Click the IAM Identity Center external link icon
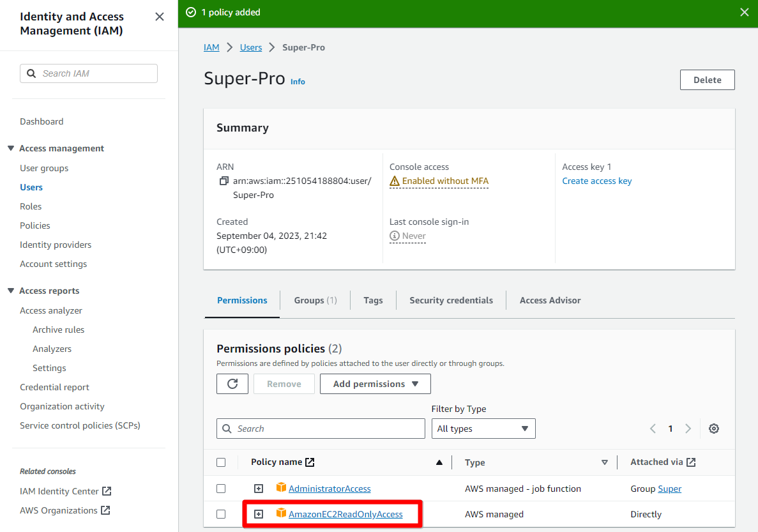Image resolution: width=758 pixels, height=532 pixels. tap(107, 491)
